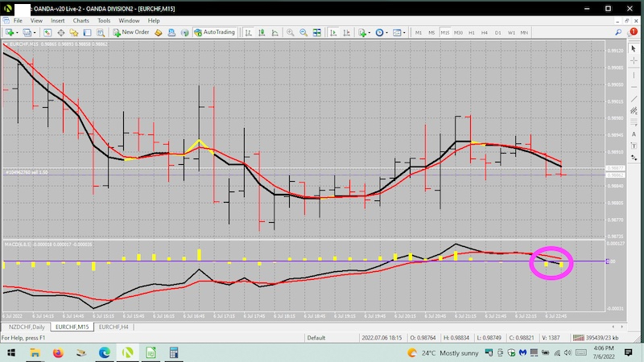Open Firefox from the taskbar
Image resolution: width=644 pixels, height=362 pixels.
pos(58,352)
